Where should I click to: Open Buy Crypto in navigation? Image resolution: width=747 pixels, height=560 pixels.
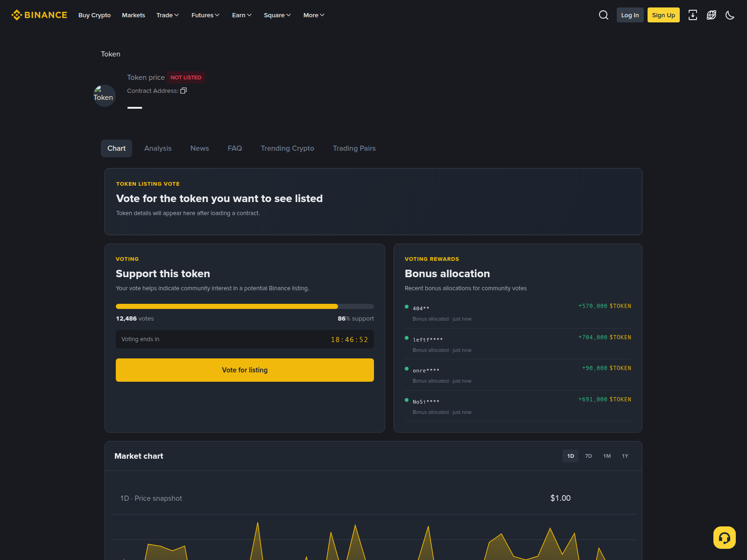click(94, 15)
